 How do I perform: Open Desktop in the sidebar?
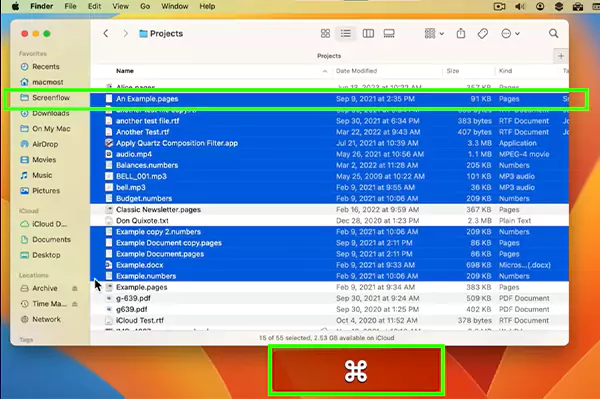40,255
